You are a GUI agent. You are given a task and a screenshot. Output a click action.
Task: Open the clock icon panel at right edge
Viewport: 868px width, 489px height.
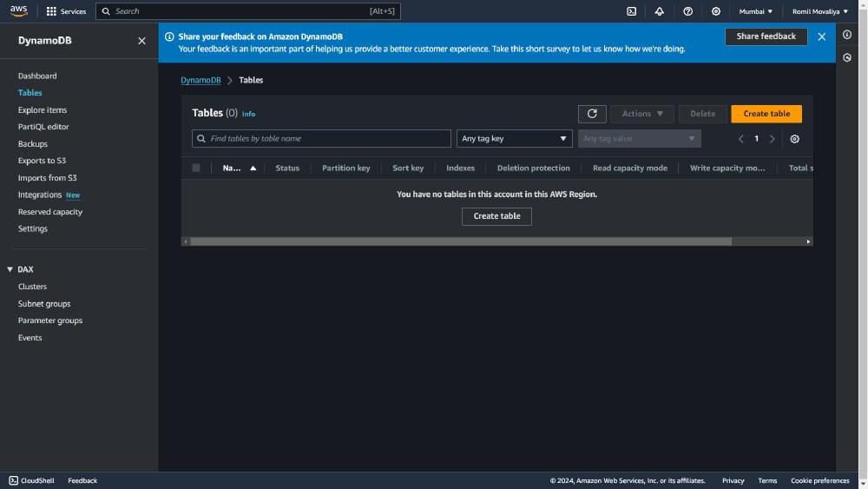tap(847, 57)
